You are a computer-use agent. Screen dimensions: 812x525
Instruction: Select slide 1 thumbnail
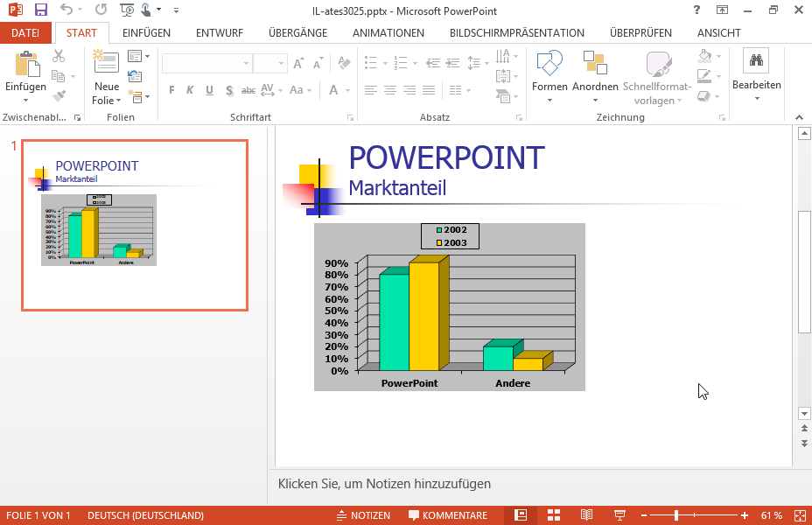tap(135, 225)
